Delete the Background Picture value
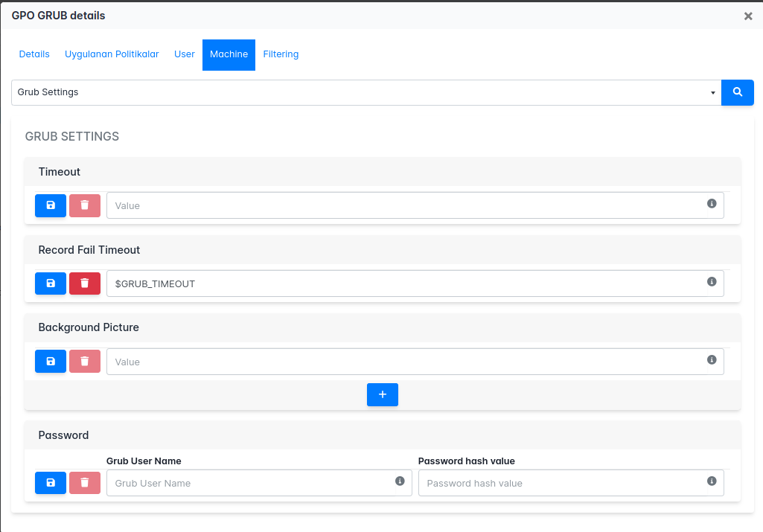 click(85, 362)
